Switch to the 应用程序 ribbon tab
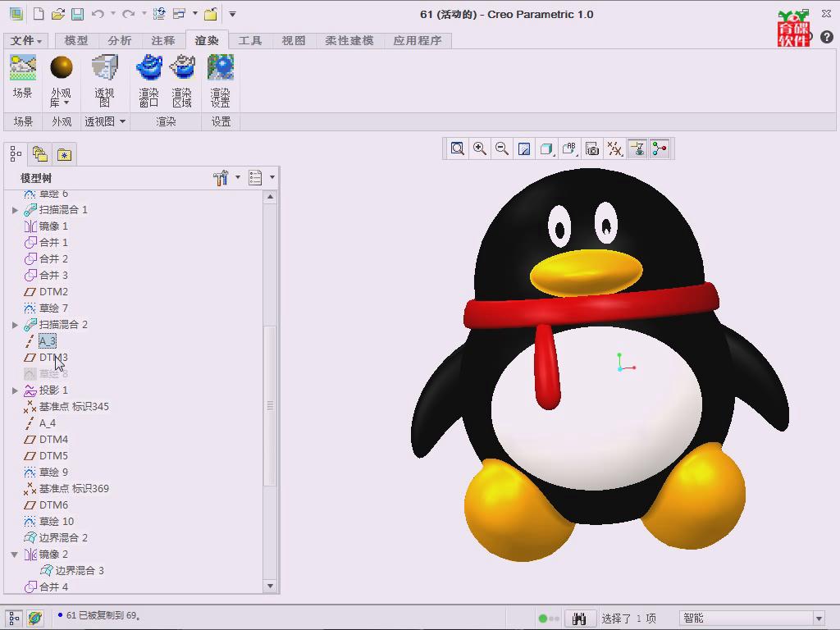 tap(418, 41)
